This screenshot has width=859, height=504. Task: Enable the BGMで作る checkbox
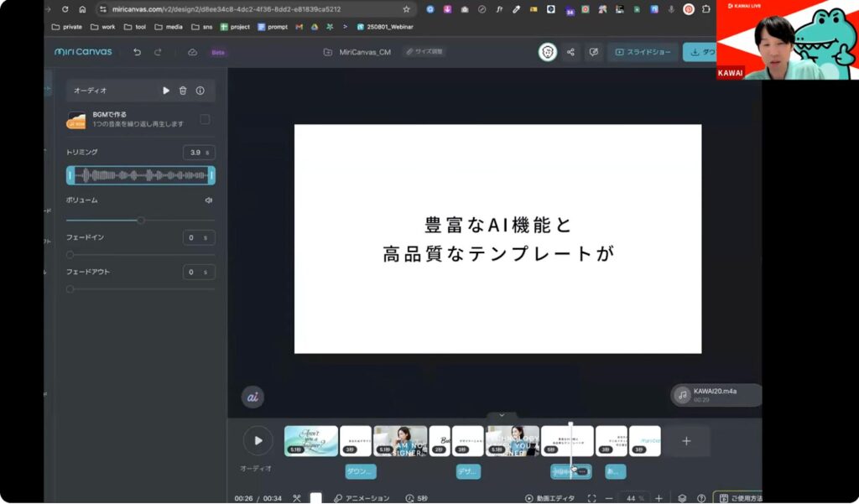[x=205, y=119]
